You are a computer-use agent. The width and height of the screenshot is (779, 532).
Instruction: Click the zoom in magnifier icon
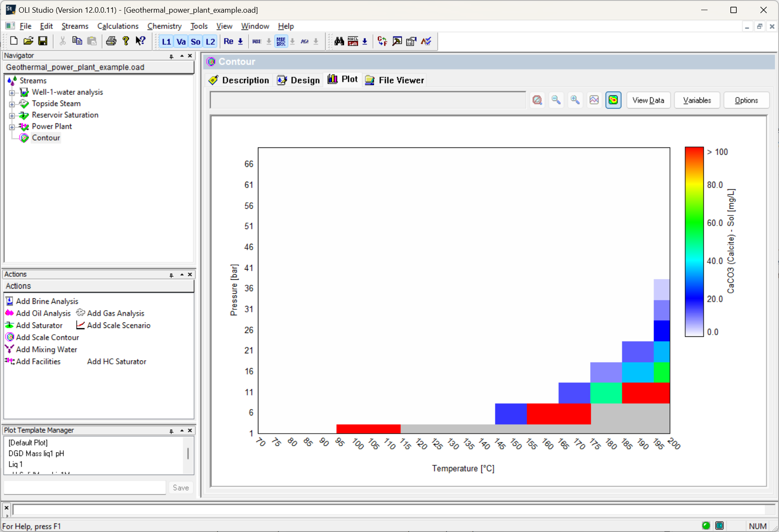pos(575,100)
